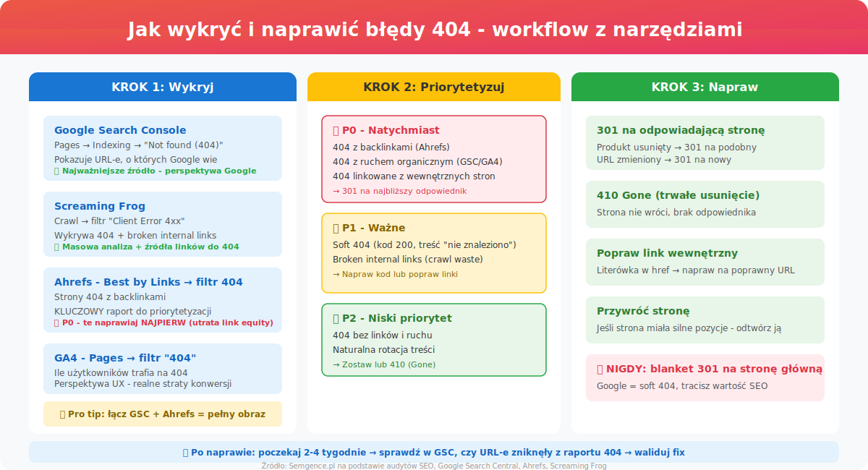
Task: Click red note "P0 - te naprawiaj NAJPIERW"
Action: tap(163, 323)
